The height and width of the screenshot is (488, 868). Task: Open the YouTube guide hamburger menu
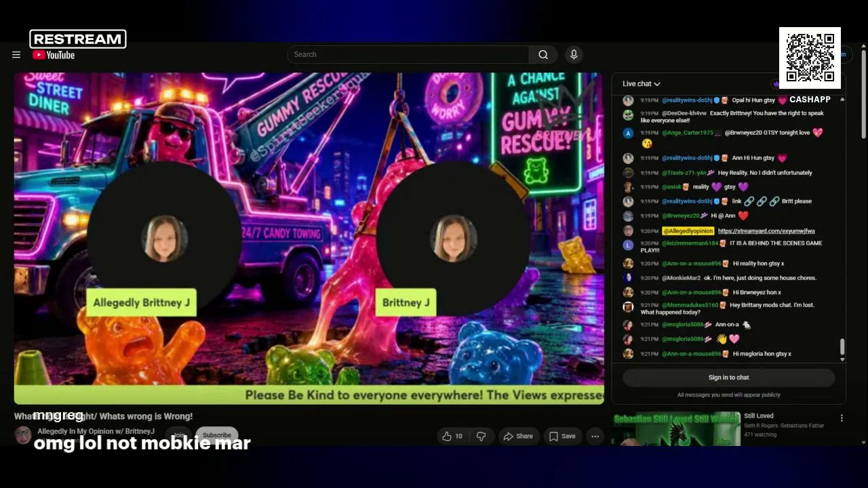pyautogui.click(x=16, y=55)
